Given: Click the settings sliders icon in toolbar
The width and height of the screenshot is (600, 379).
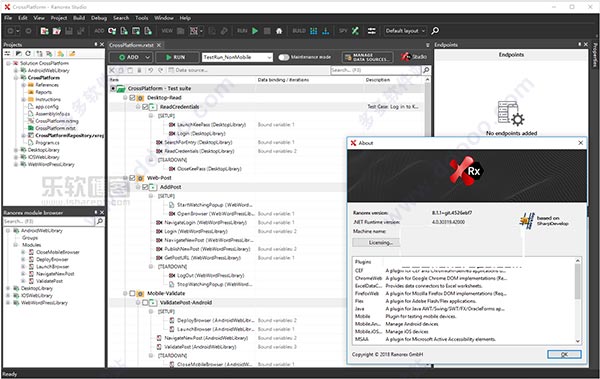Looking at the screenshot, I should pyautogui.click(x=372, y=31).
